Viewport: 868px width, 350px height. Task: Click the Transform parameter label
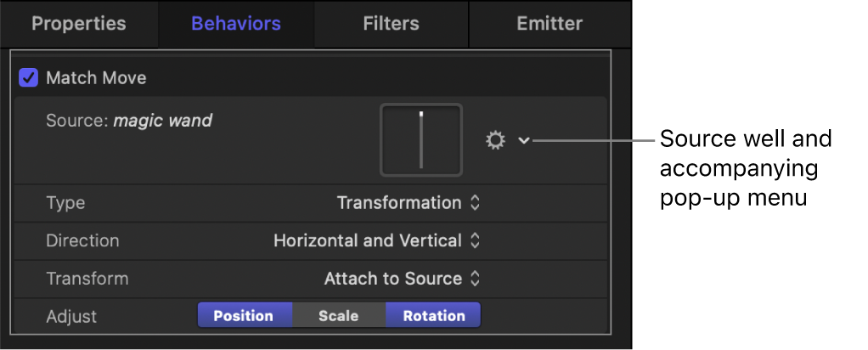[x=87, y=279]
